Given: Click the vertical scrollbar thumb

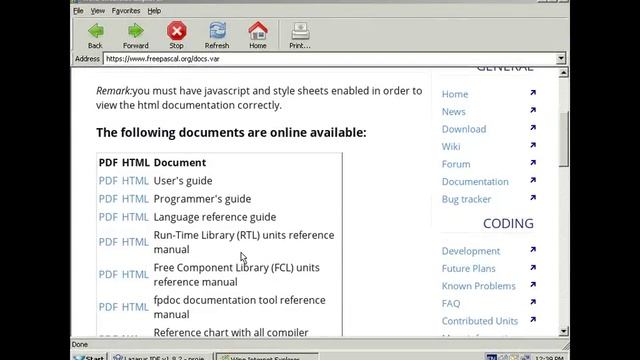Looking at the screenshot, I should click(x=563, y=139).
